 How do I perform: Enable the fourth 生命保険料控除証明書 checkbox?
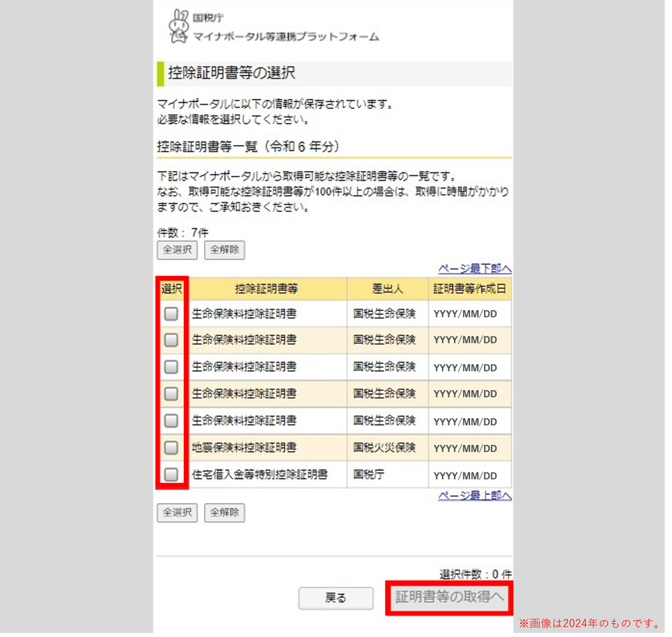click(x=171, y=394)
